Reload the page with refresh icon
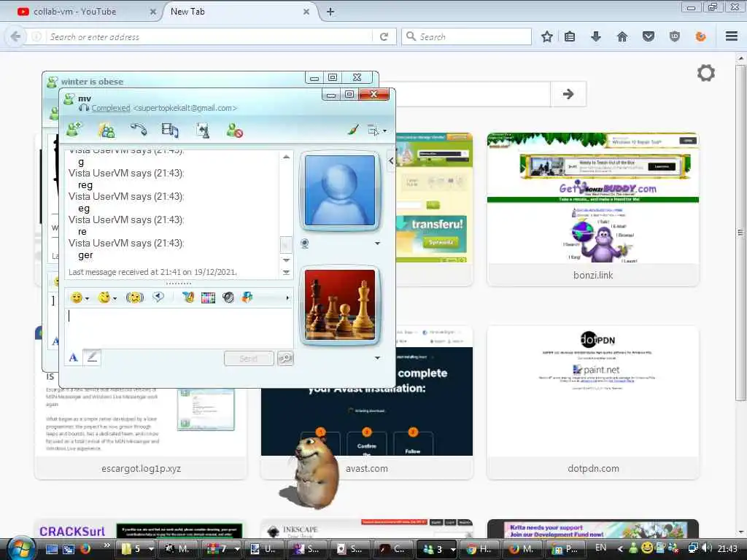The width and height of the screenshot is (747, 560). tap(384, 36)
